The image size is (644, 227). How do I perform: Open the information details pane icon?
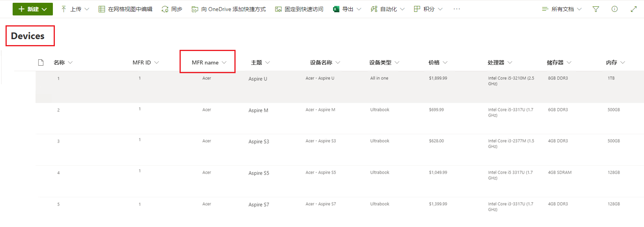pyautogui.click(x=614, y=9)
